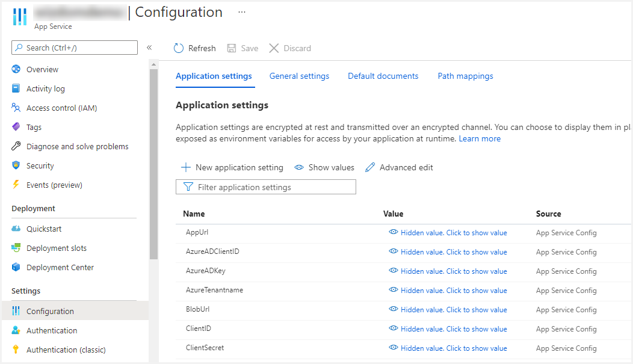633x364 pixels.
Task: Collapse the sidebar with the double chevron
Action: click(149, 48)
